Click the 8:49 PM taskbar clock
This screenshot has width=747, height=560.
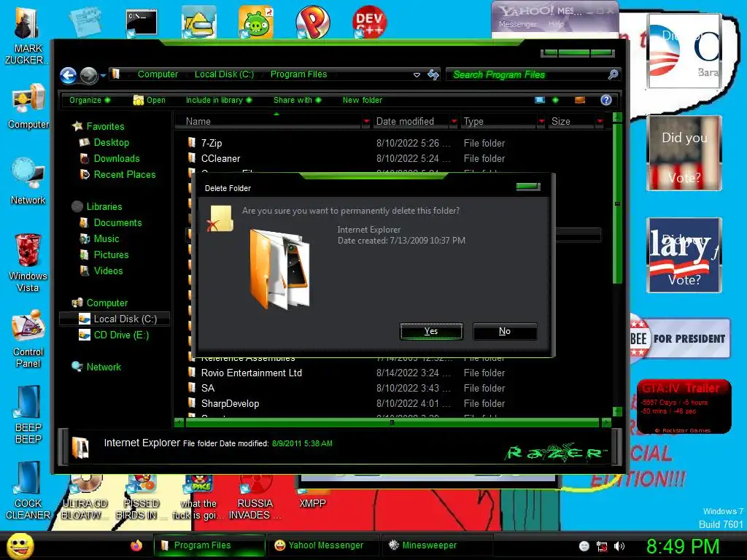[683, 546]
